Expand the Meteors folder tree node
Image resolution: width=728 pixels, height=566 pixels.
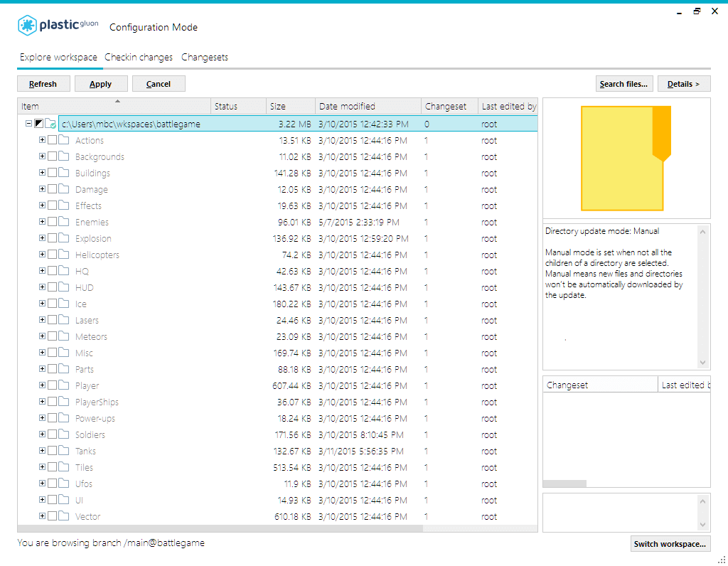click(x=42, y=336)
